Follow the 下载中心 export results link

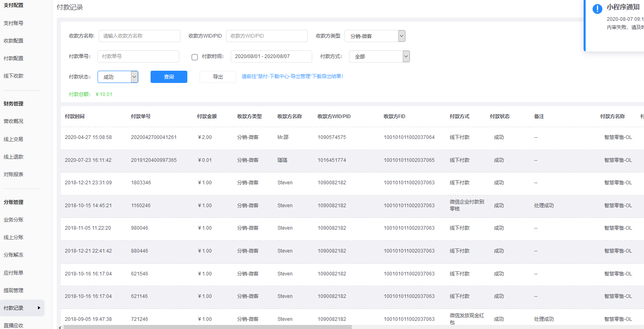coord(292,76)
